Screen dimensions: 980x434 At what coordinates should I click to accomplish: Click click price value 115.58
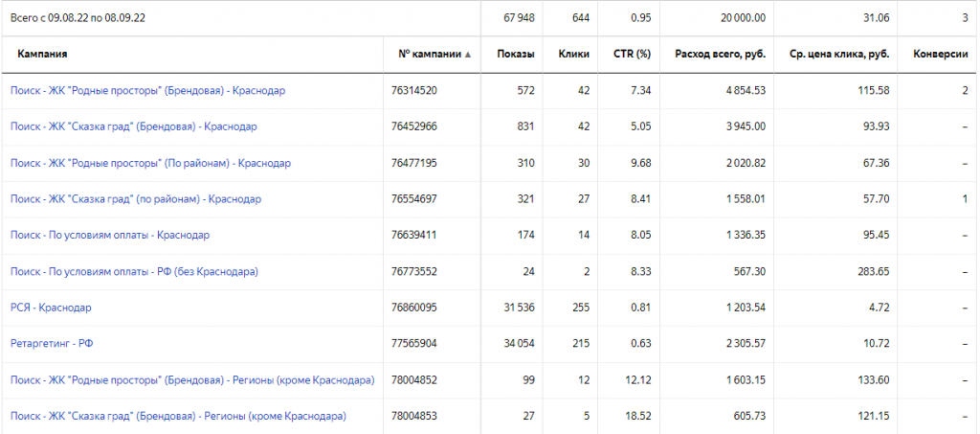[x=875, y=91]
